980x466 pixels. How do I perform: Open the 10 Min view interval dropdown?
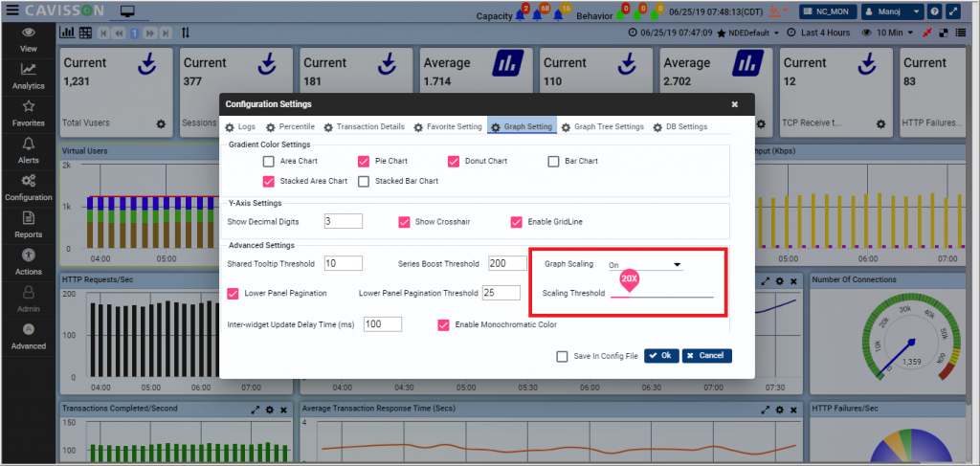[888, 33]
